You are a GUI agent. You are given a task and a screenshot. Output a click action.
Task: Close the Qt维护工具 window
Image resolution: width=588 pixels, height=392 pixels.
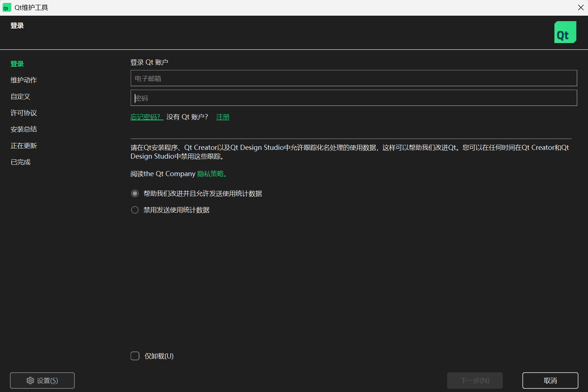pyautogui.click(x=581, y=8)
